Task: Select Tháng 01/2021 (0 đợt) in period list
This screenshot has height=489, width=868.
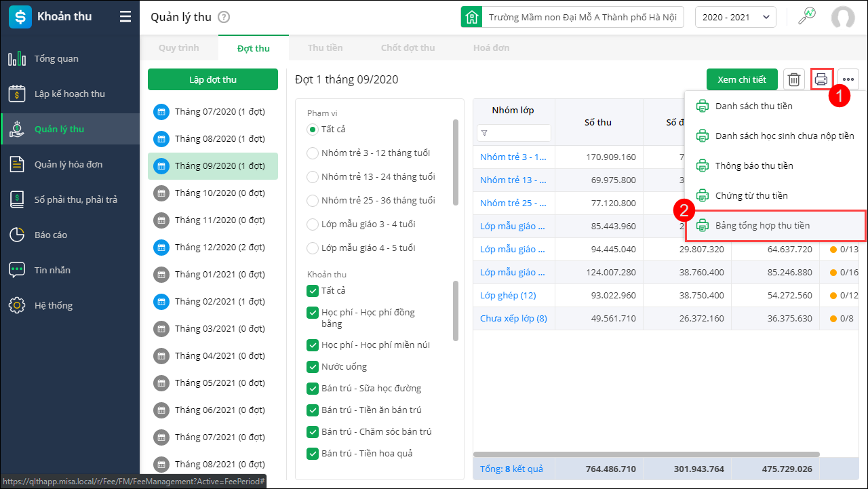Action: click(x=213, y=275)
